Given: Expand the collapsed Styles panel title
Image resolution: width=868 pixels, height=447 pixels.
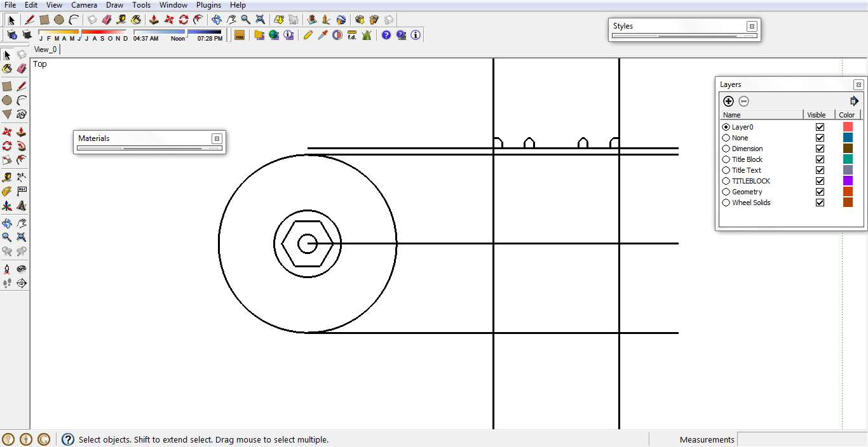Looking at the screenshot, I should 623,26.
